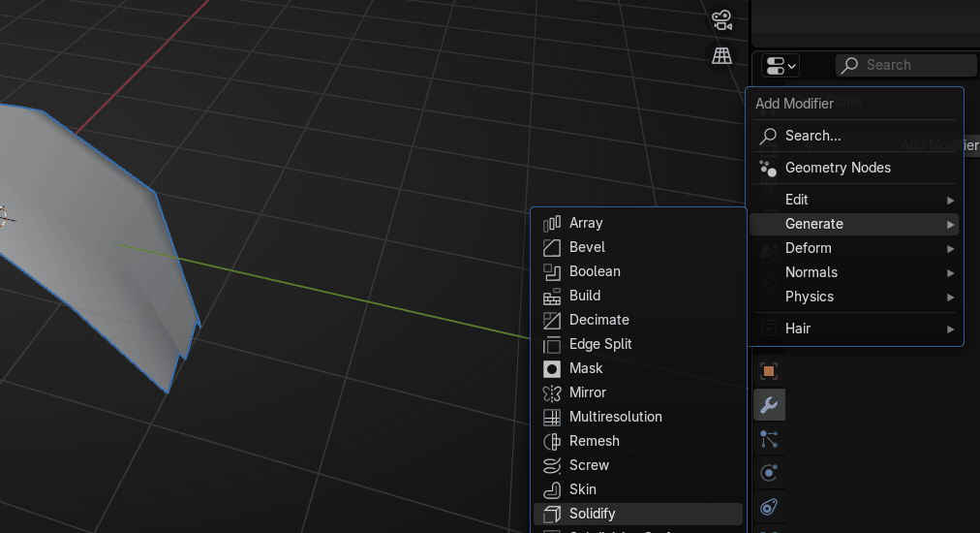Open the Physics properties tab icon

tap(769, 473)
